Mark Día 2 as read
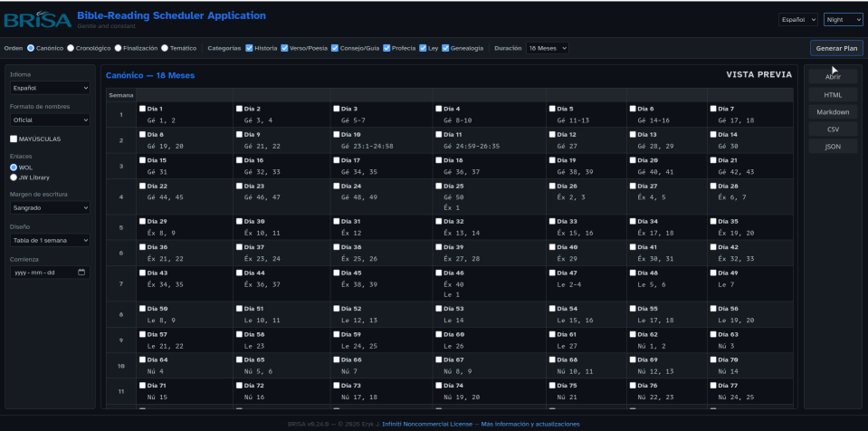Image resolution: width=868 pixels, height=431 pixels. point(239,109)
